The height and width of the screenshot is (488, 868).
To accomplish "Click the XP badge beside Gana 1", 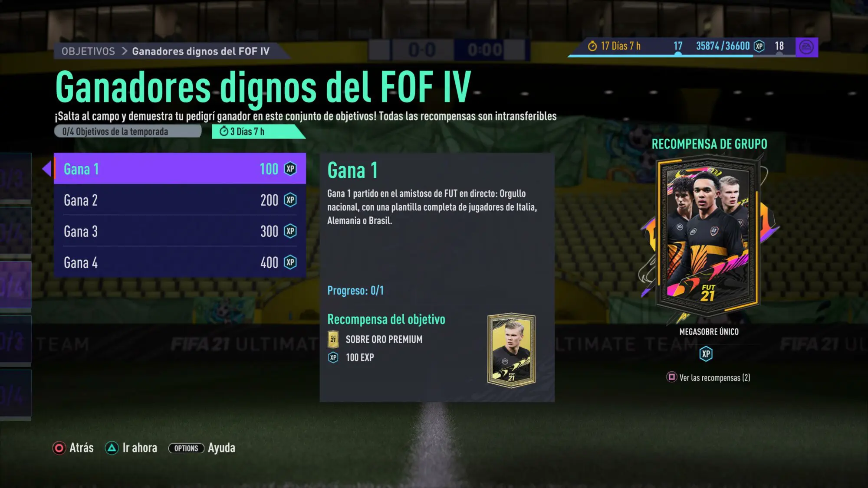I will pyautogui.click(x=290, y=169).
